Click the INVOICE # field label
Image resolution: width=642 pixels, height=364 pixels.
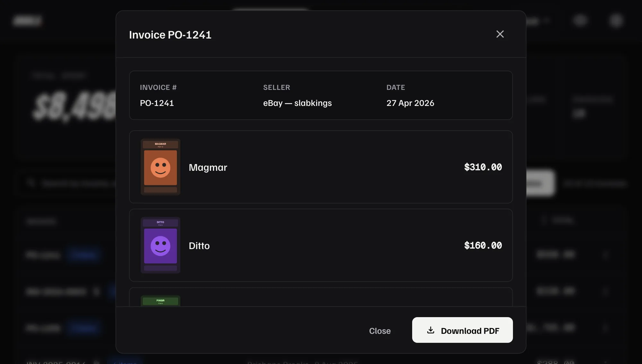point(158,87)
